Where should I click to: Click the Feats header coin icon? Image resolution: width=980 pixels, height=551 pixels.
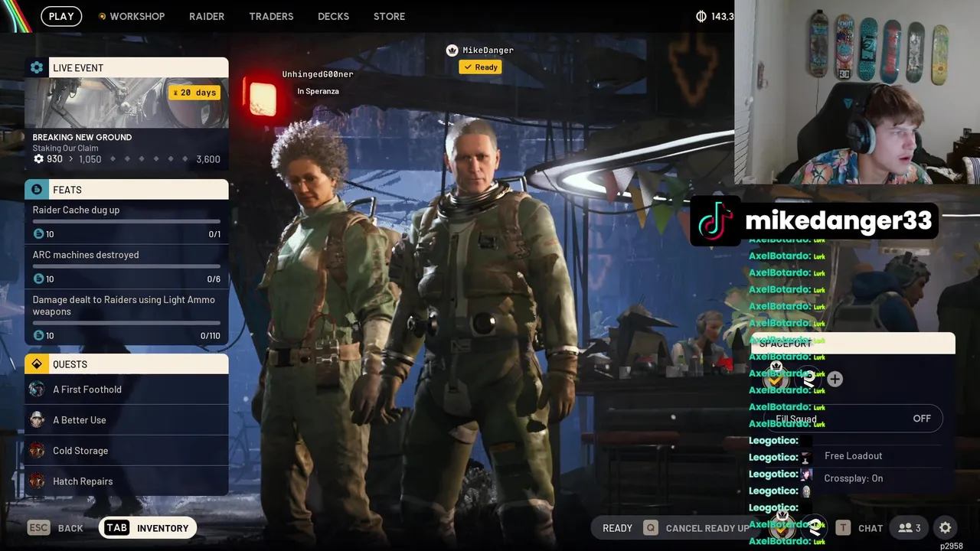pos(37,189)
